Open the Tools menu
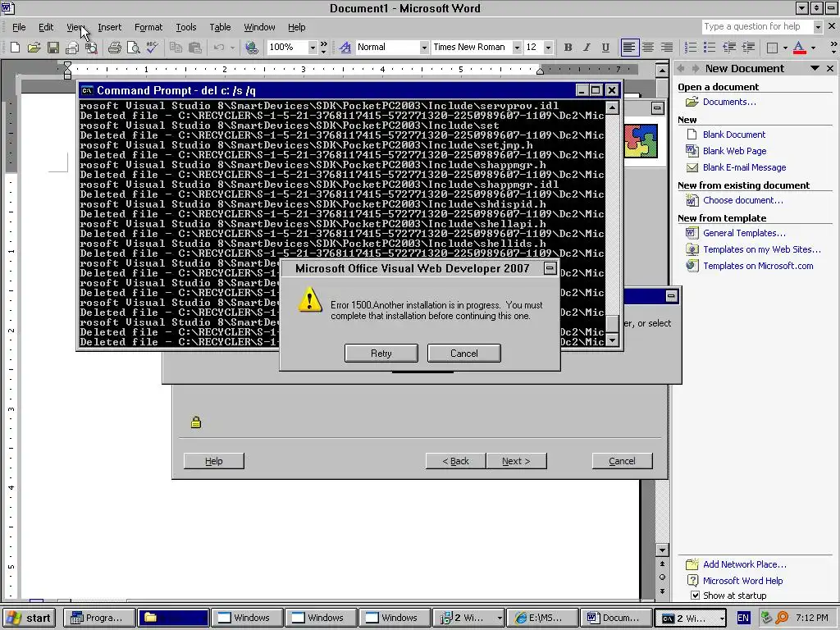840x630 pixels. pyautogui.click(x=186, y=27)
